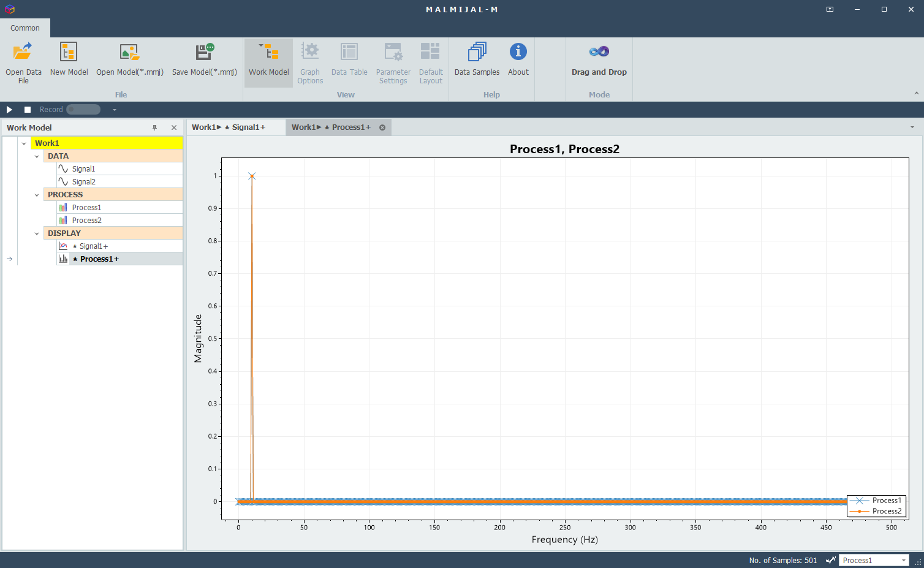Select the Common ribbon tab

[x=25, y=28]
